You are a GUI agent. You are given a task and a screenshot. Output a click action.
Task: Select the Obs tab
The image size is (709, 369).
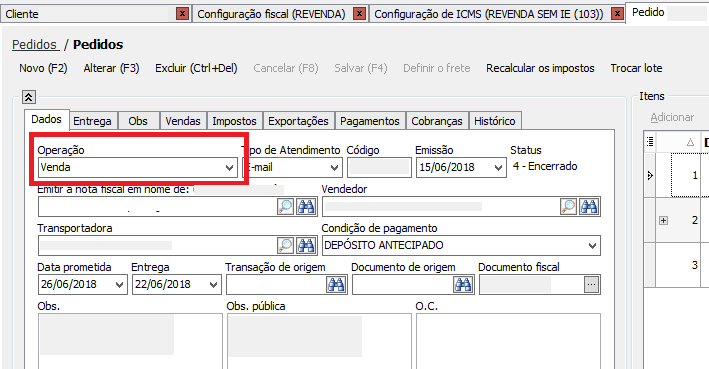click(138, 121)
